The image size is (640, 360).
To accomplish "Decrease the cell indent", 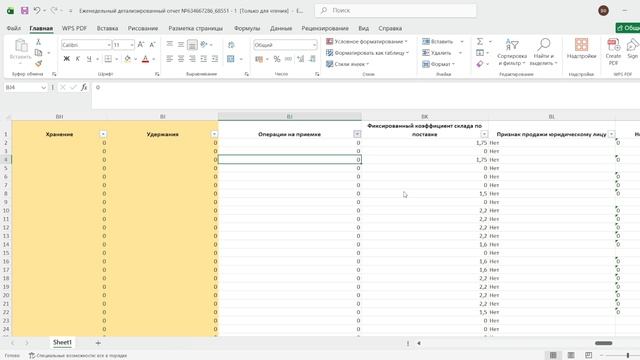I will pyautogui.click(x=203, y=59).
